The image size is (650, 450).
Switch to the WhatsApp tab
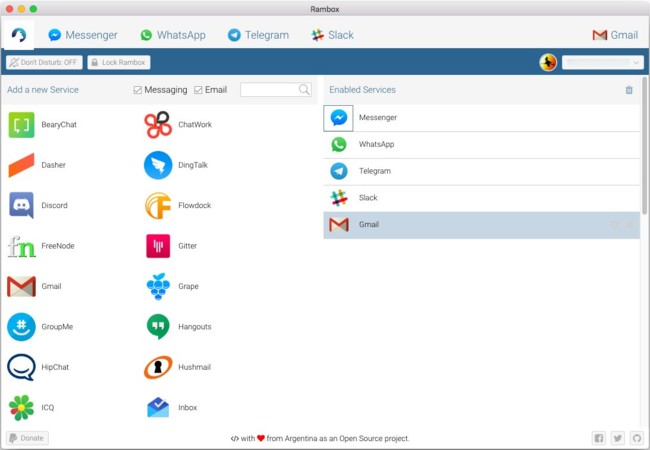tap(173, 35)
